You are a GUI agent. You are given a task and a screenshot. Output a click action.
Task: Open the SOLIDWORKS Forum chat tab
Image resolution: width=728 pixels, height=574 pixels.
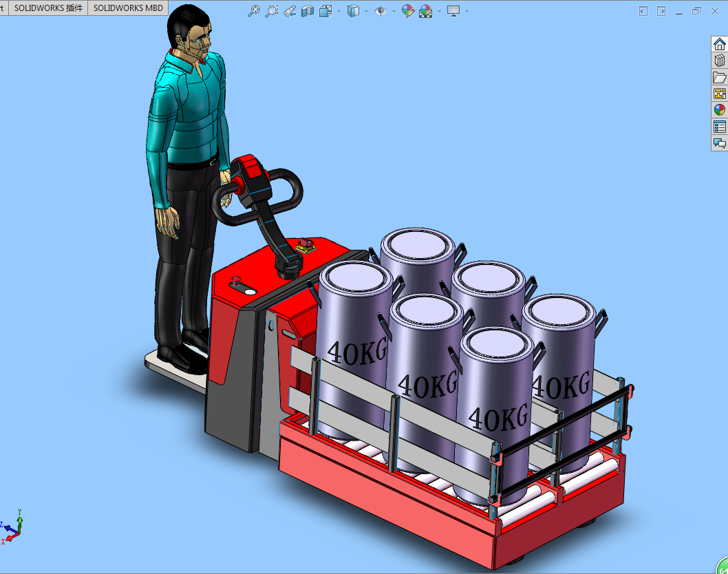(720, 143)
